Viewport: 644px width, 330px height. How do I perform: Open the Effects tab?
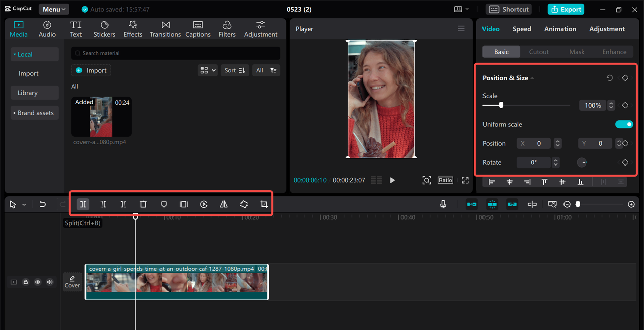click(133, 29)
